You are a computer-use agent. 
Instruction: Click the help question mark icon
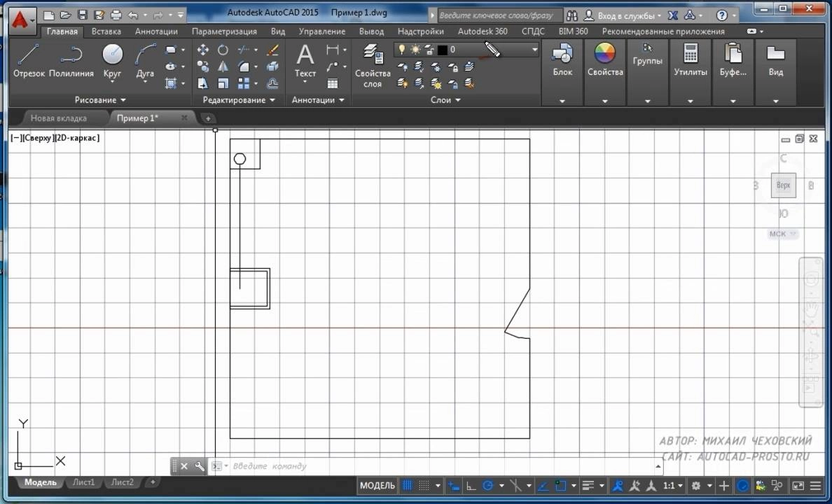tap(721, 15)
